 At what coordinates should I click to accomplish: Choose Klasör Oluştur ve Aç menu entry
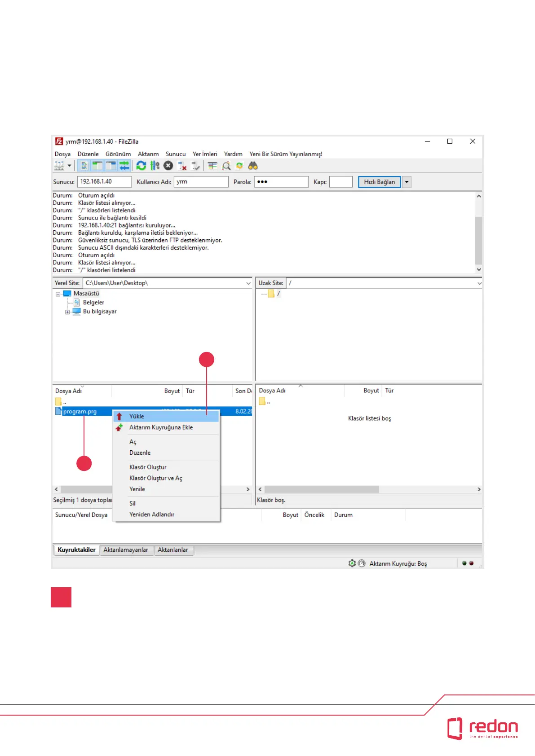pyautogui.click(x=166, y=478)
